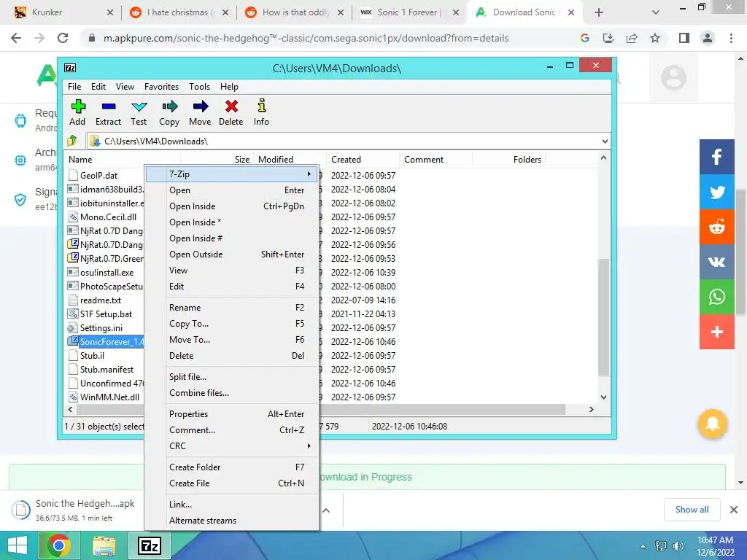Open the Help menu
The height and width of the screenshot is (560, 747).
tap(229, 87)
